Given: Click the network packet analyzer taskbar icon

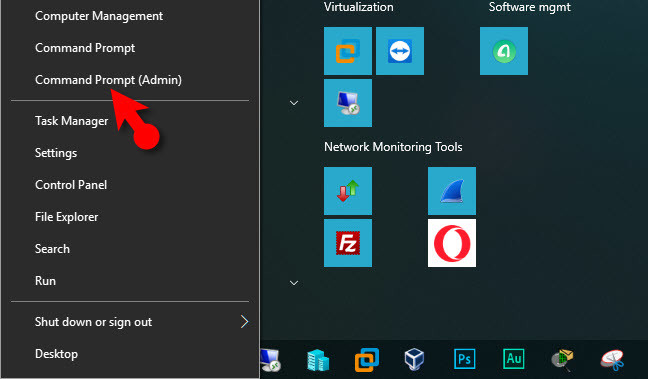Looking at the screenshot, I should tap(562, 360).
